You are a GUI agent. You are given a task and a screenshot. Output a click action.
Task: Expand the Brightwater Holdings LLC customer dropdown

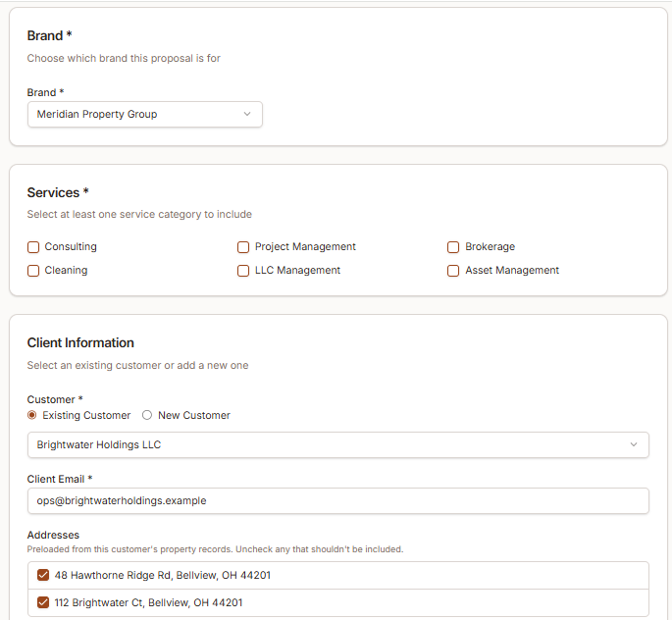[338, 444]
